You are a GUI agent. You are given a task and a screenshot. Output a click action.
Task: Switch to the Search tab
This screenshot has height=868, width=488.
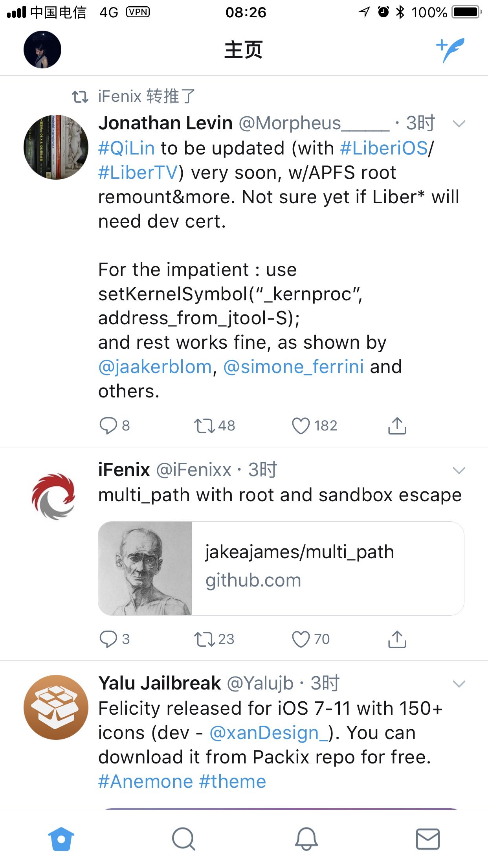(x=183, y=839)
